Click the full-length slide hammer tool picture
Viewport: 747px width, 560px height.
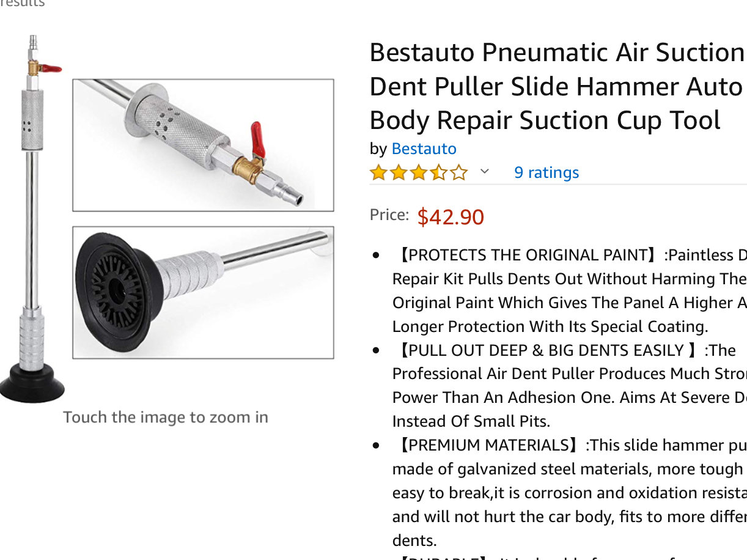click(x=32, y=219)
